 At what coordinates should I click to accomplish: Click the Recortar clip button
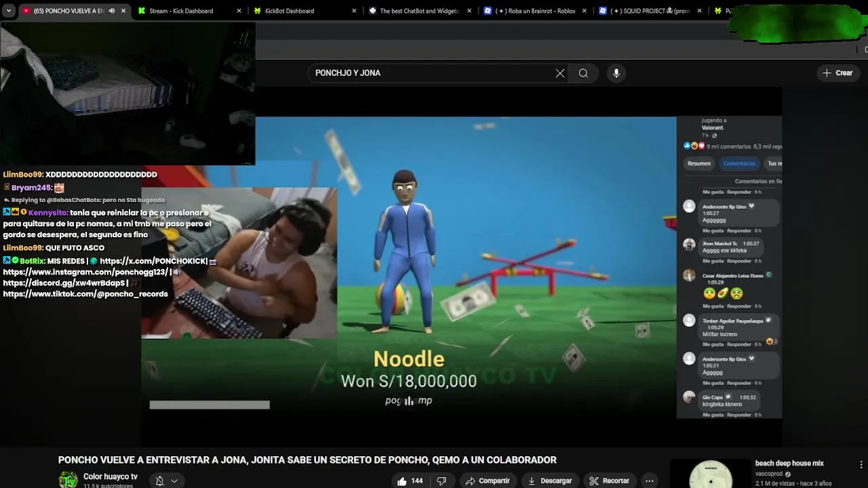[609, 481]
